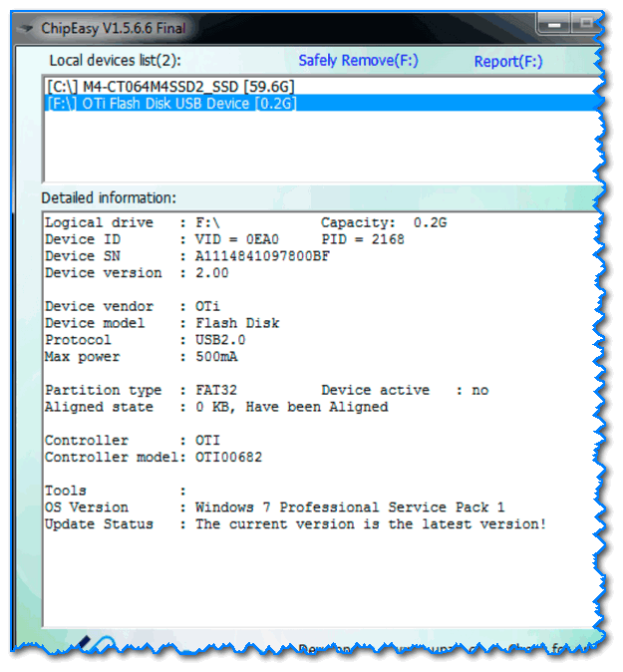Click the Local devices list(2) label

[116, 61]
